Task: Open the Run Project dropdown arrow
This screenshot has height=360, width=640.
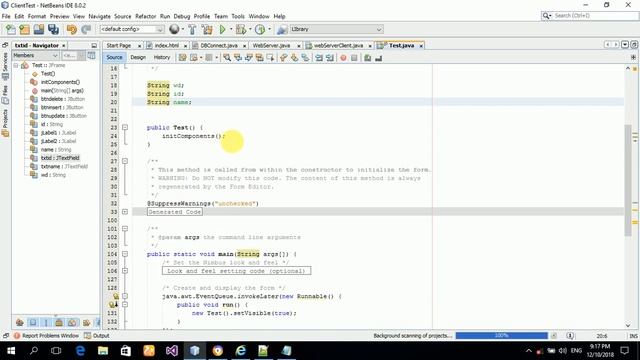Action: coord(231,29)
